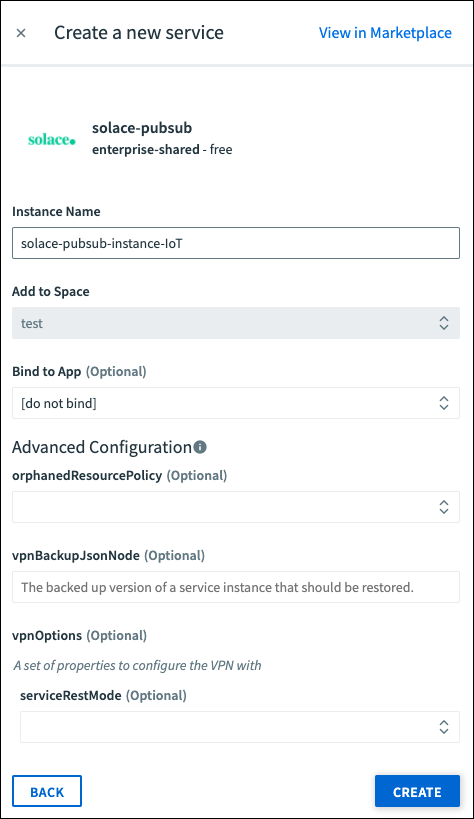Screen dimensions: 474x819
Task: Close the Create a new service panel
Action: coord(21,33)
